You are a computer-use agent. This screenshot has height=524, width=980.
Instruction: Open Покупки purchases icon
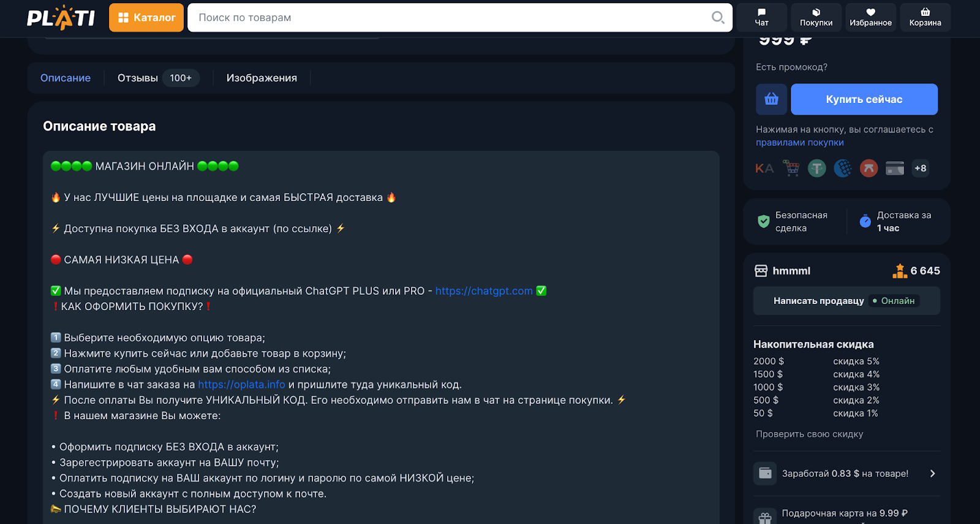pyautogui.click(x=816, y=17)
